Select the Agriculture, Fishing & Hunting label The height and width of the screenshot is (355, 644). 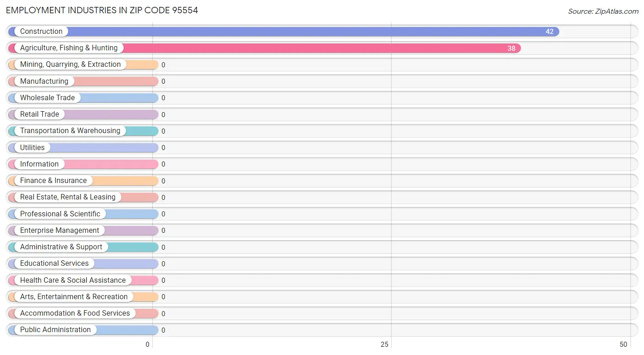click(x=69, y=48)
